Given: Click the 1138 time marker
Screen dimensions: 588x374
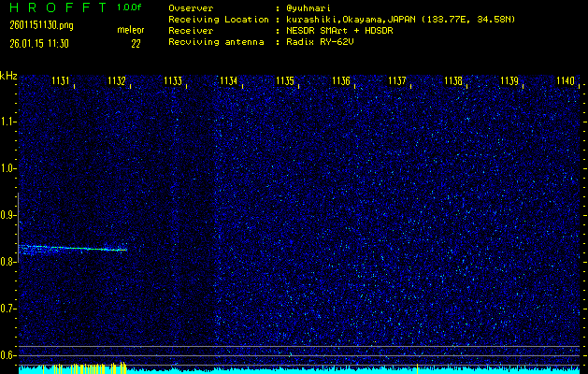Looking at the screenshot, I should click(453, 81).
